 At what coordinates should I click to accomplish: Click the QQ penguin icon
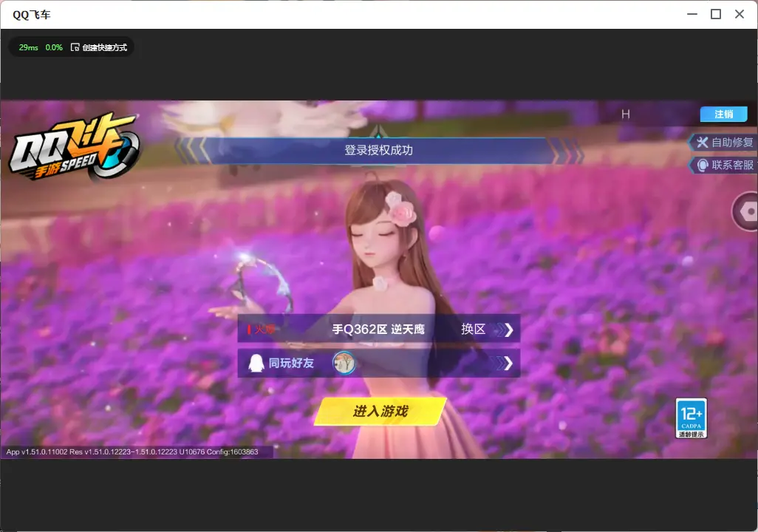[x=256, y=363]
